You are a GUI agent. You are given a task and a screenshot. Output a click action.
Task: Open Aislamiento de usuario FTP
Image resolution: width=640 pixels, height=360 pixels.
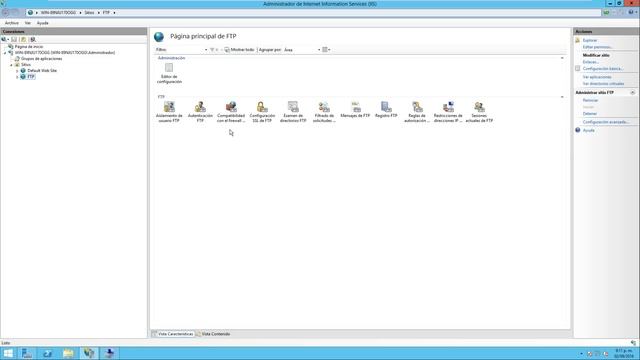pyautogui.click(x=169, y=112)
